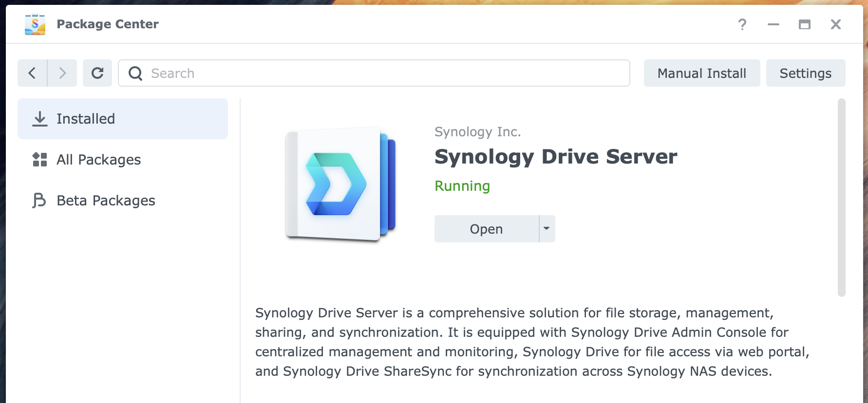Image resolution: width=868 pixels, height=403 pixels.
Task: Open help with the question mark
Action: [x=742, y=24]
